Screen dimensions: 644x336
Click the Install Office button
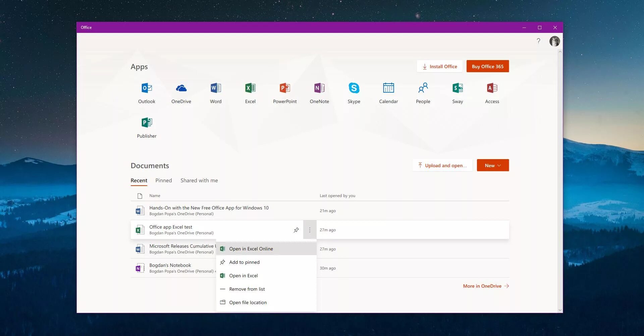click(440, 66)
